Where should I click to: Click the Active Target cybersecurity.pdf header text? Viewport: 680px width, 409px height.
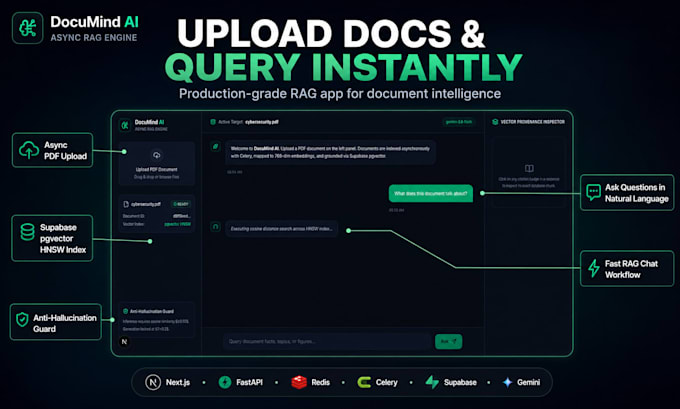248,122
